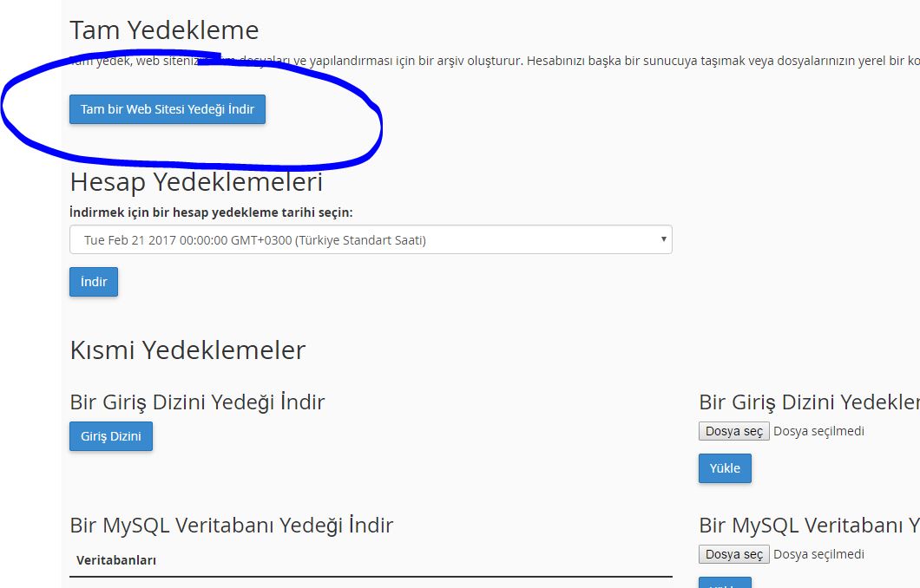Click Dosya seçilmedi text beside Giriş Dizini chooser

click(x=818, y=431)
